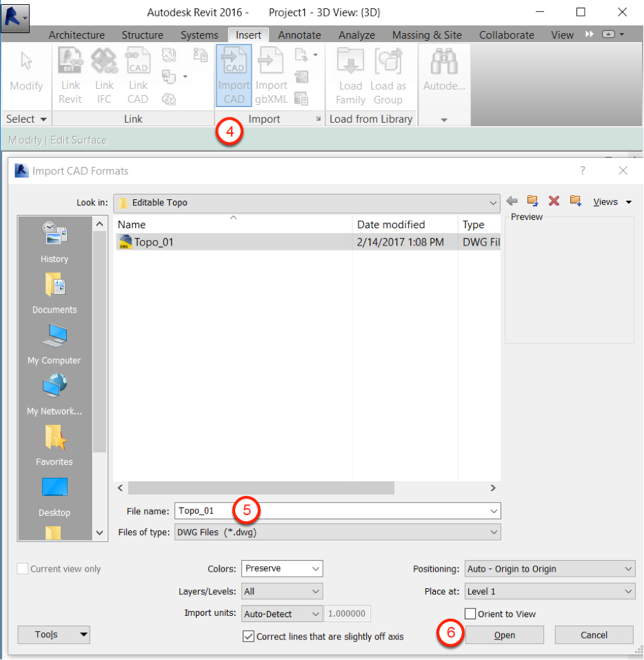This screenshot has height=660, width=644.
Task: Open Documents in the places sidebar
Action: click(x=54, y=293)
